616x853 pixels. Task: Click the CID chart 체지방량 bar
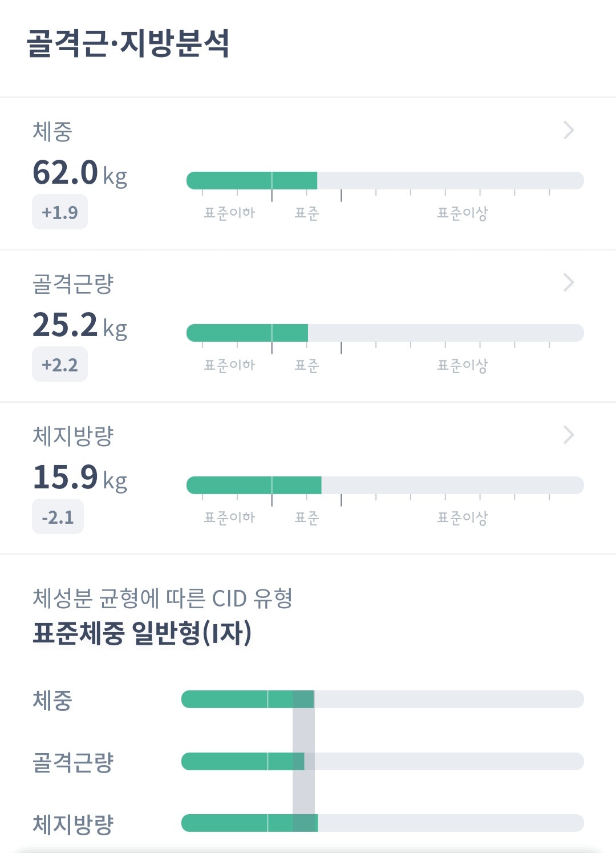click(x=382, y=823)
